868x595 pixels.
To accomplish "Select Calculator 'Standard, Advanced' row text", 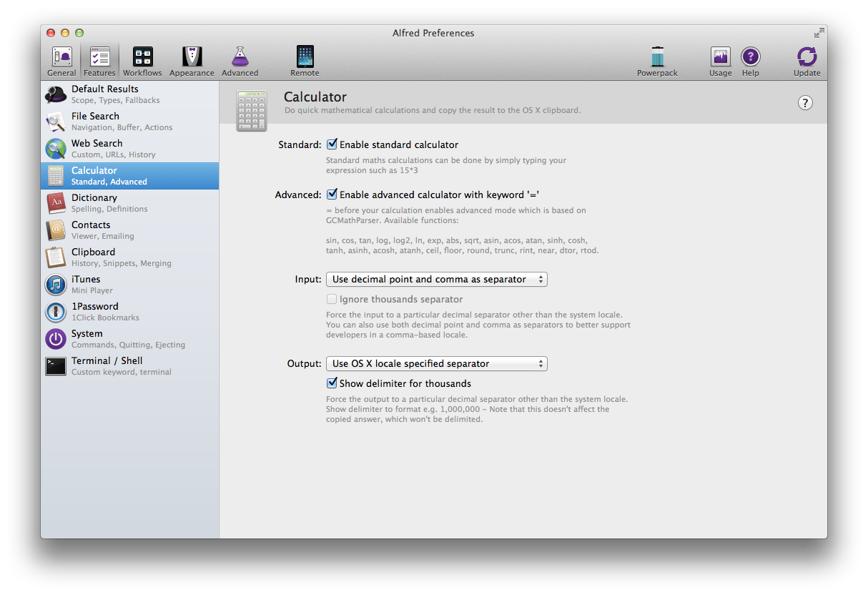I will click(109, 182).
